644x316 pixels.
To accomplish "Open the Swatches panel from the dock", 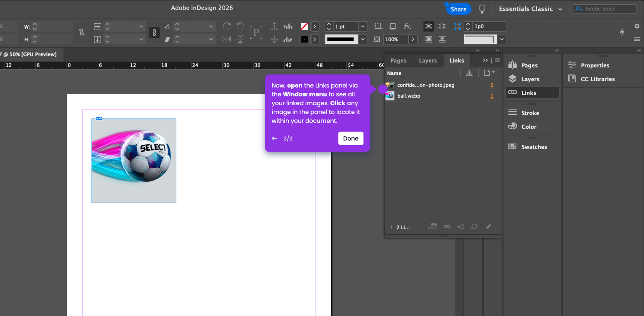I will (x=533, y=147).
